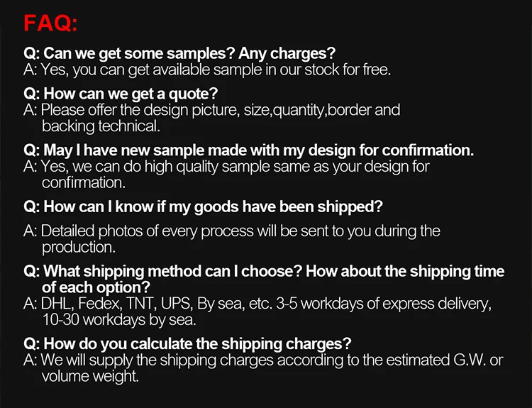The image size is (532, 408).
Task: Click answer about supplying shipping charges by G.W.
Action: [262, 360]
